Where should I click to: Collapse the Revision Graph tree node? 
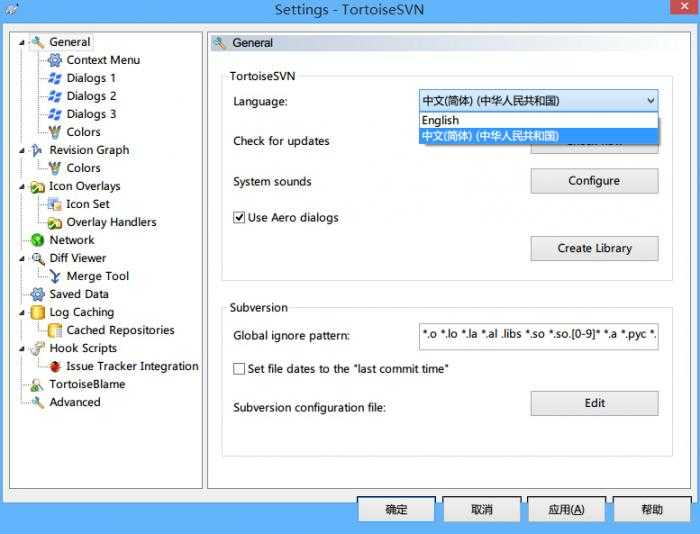coord(21,151)
